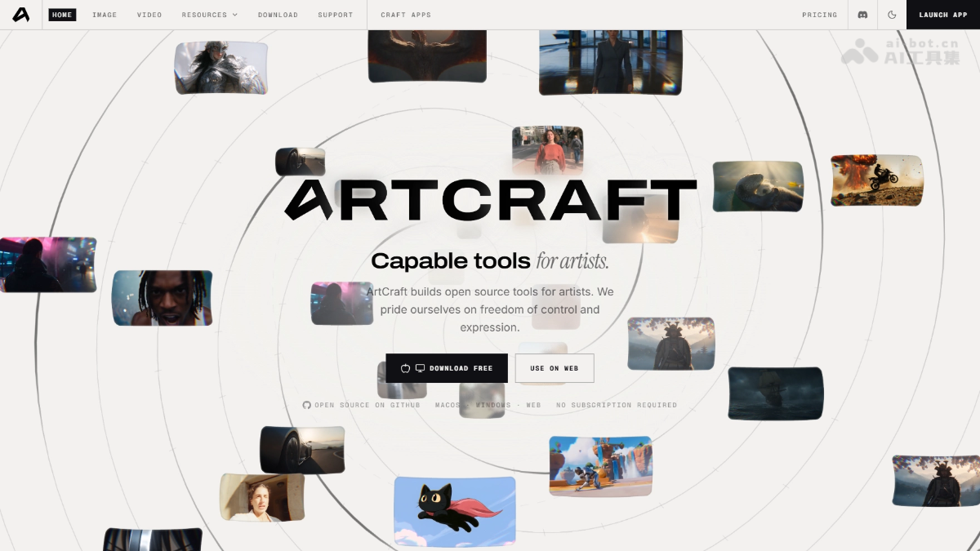Select the woman in red sweater thumbnail
The height and width of the screenshot is (551, 980).
pos(548,149)
